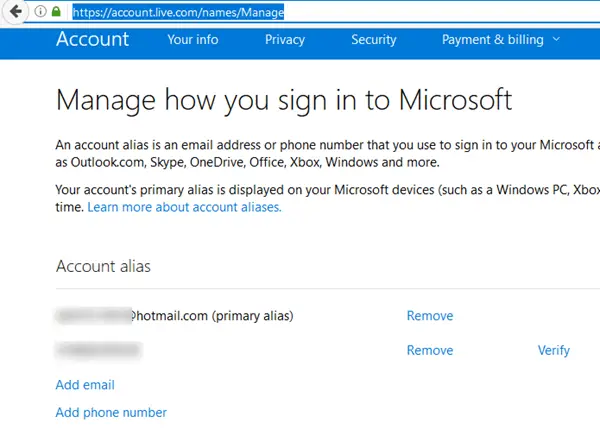Click the Manage how you sign in heading
This screenshot has height=448, width=600.
click(x=284, y=100)
